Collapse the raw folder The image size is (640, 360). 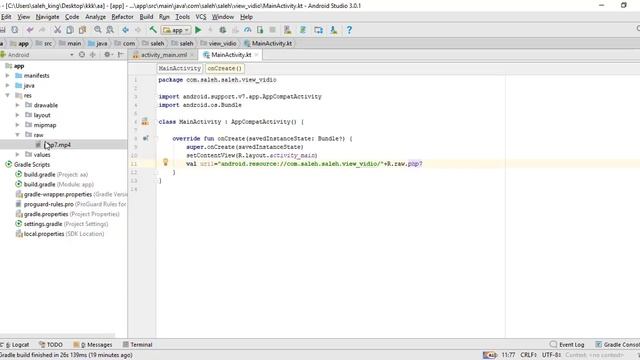coord(18,135)
